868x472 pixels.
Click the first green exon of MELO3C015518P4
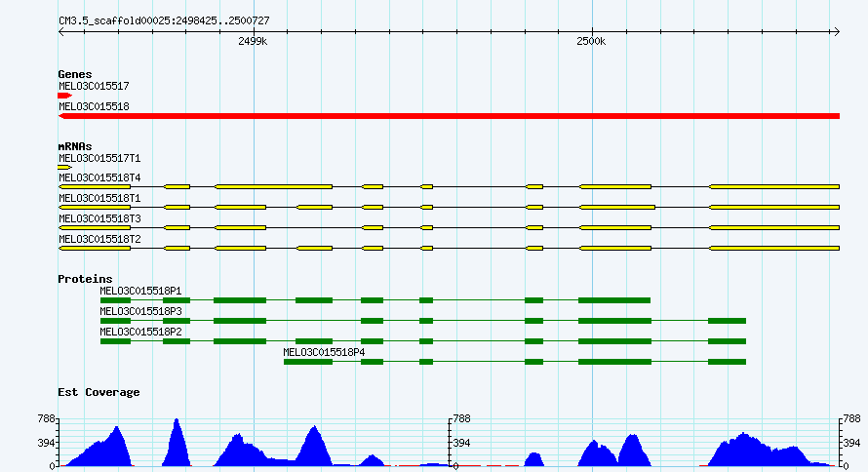pyautogui.click(x=308, y=362)
